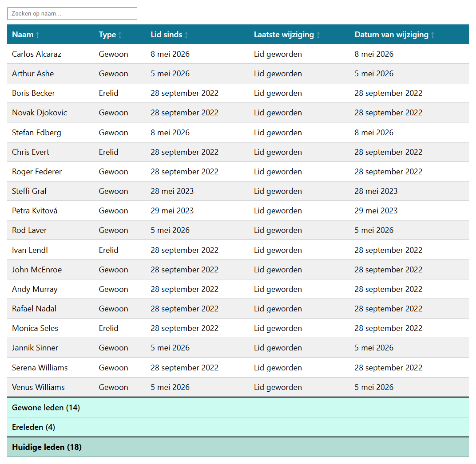Viewport: 476px width, 464px height.
Task: Click the Datum van wijziging header label
Action: (x=392, y=35)
